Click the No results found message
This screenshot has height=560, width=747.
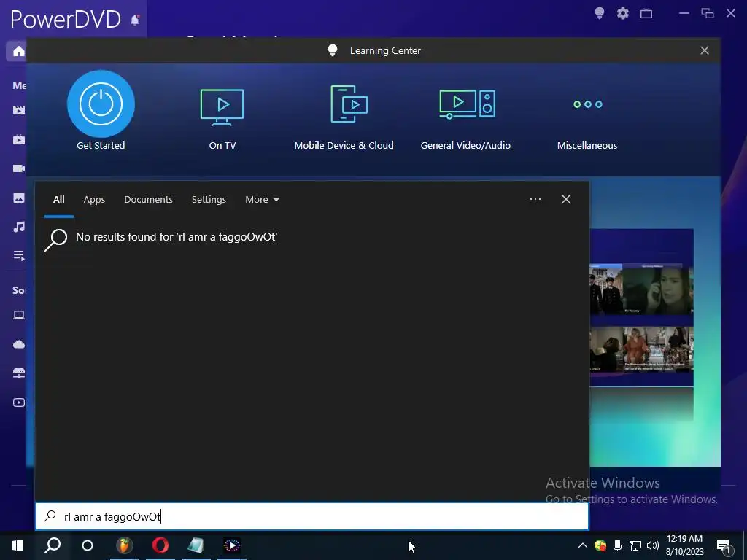(177, 237)
